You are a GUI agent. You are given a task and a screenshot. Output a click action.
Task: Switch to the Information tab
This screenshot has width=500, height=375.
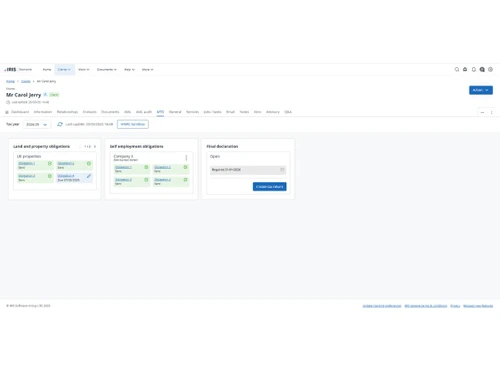pos(43,112)
